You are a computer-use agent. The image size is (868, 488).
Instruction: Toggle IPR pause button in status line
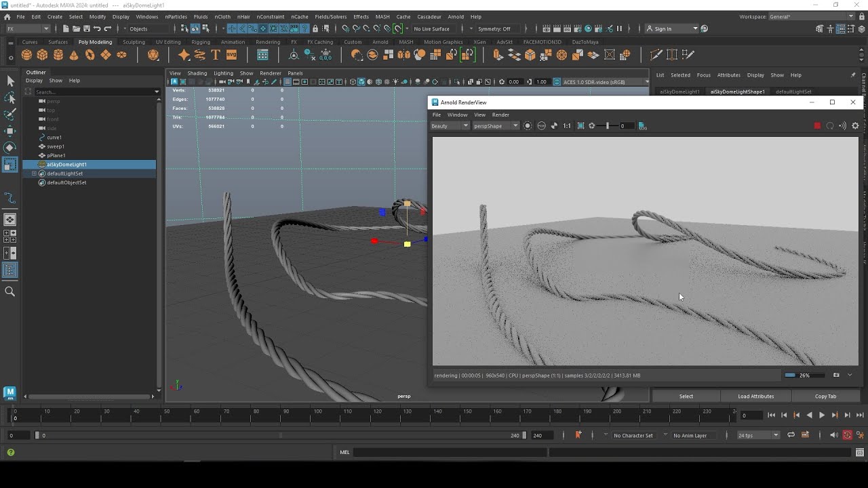point(619,28)
